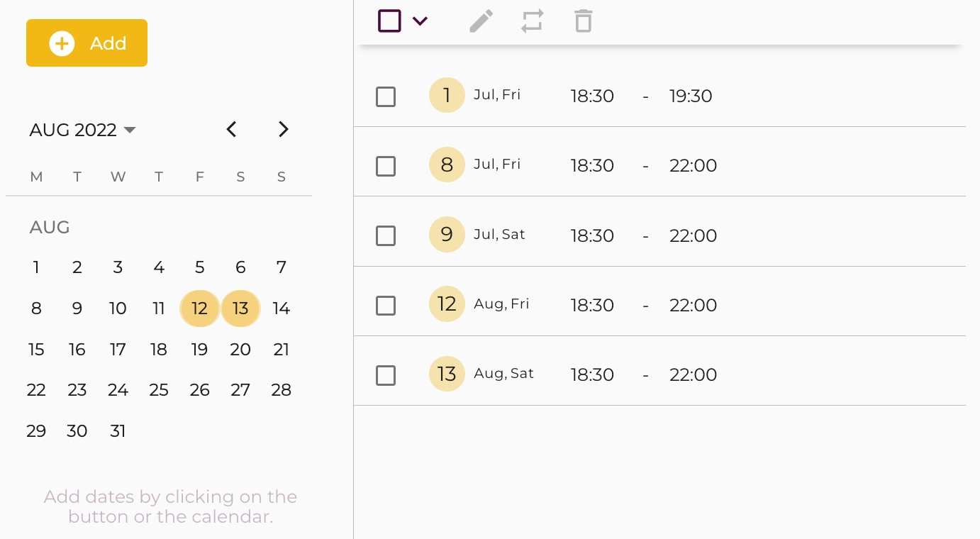Click the yellow 8 Jul date badge
980x539 pixels.
(447, 165)
